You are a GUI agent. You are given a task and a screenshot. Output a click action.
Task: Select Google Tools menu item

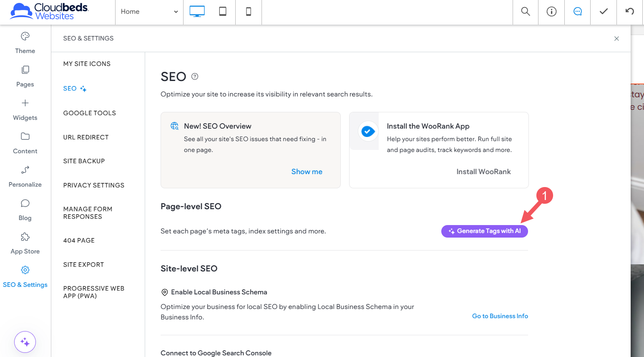tap(90, 113)
